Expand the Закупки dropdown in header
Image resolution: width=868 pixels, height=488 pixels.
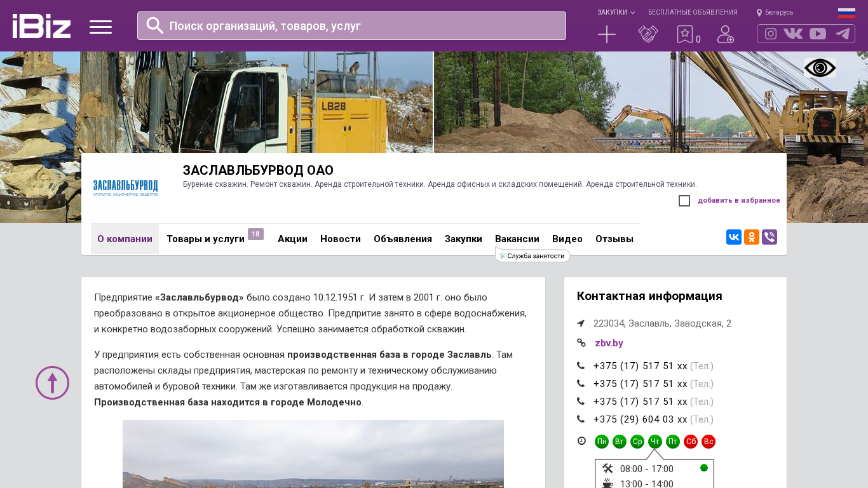pyautogui.click(x=616, y=13)
